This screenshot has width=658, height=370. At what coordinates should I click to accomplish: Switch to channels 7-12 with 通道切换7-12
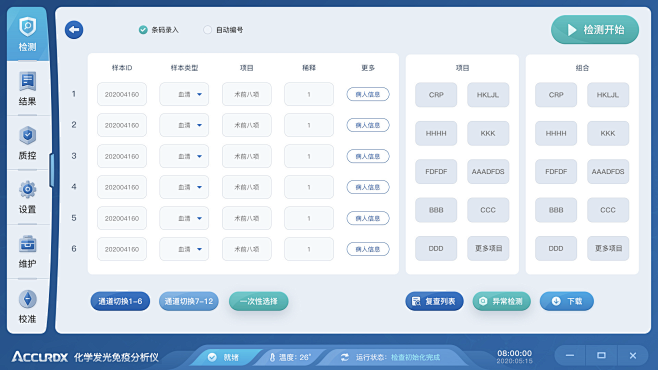(x=189, y=301)
